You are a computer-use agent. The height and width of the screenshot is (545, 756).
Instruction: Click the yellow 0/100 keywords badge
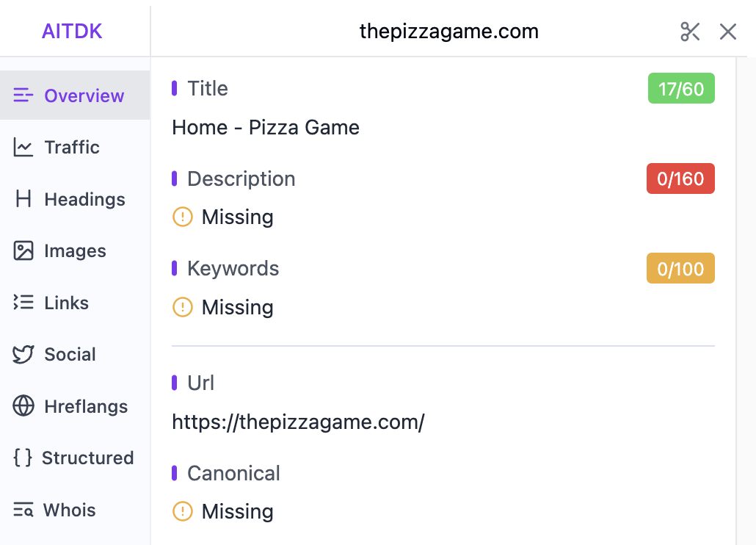(680, 269)
